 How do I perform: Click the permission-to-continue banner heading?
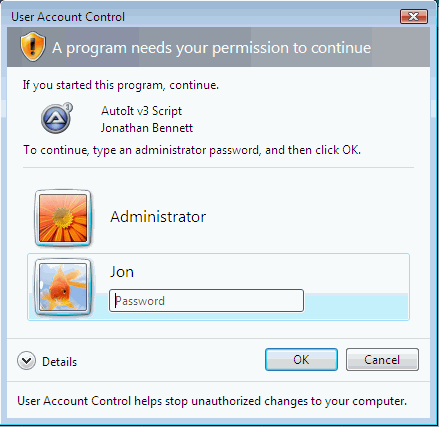click(211, 48)
